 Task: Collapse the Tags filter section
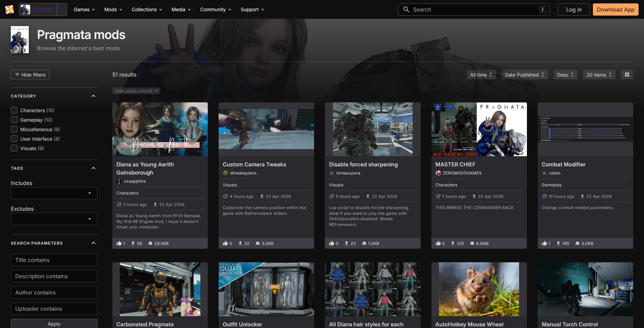(x=93, y=168)
